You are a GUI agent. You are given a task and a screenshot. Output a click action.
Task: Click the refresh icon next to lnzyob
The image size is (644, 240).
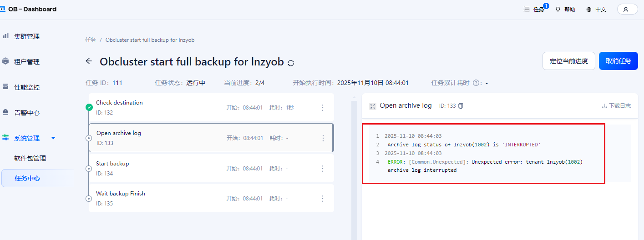click(291, 63)
